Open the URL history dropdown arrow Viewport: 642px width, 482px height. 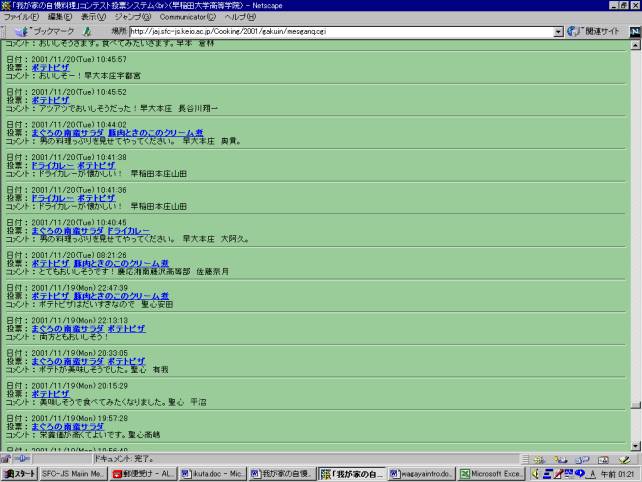(x=558, y=32)
